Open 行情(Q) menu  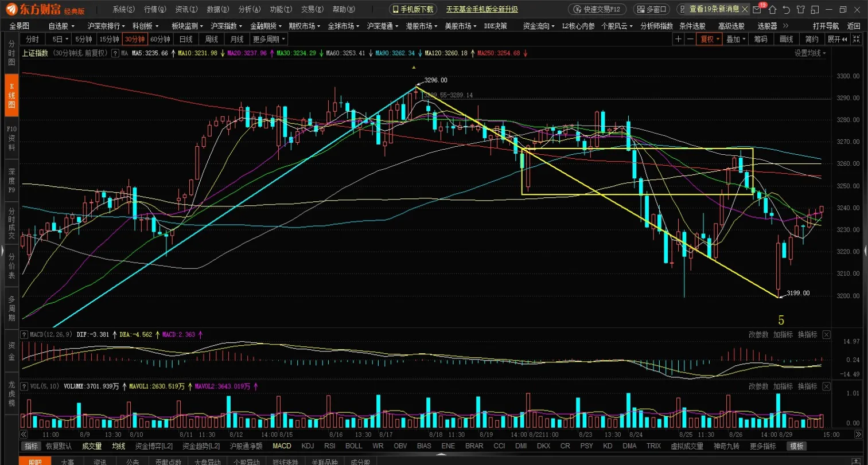(155, 9)
